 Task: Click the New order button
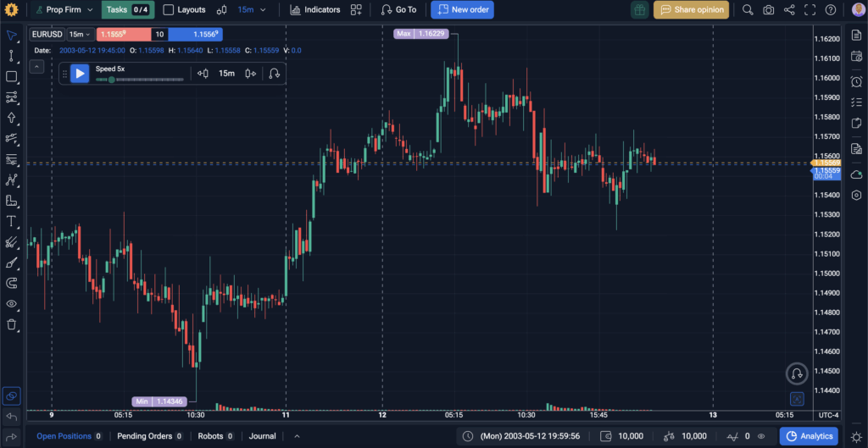[462, 10]
